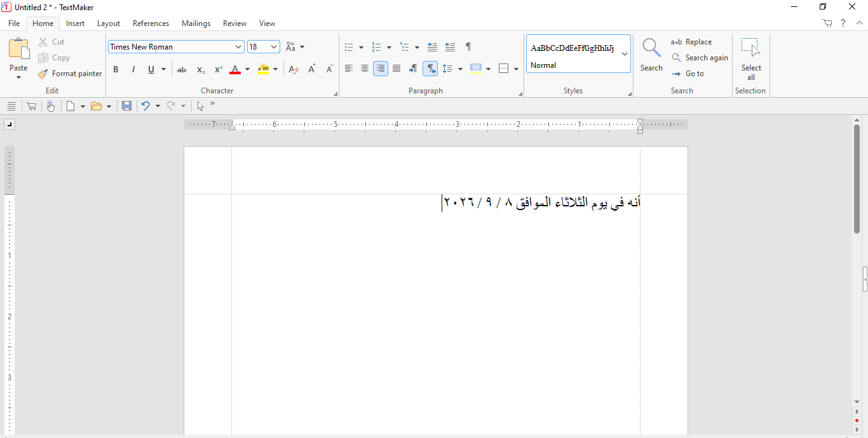Switch to the References tab
Screen dimensions: 868x438
point(151,23)
